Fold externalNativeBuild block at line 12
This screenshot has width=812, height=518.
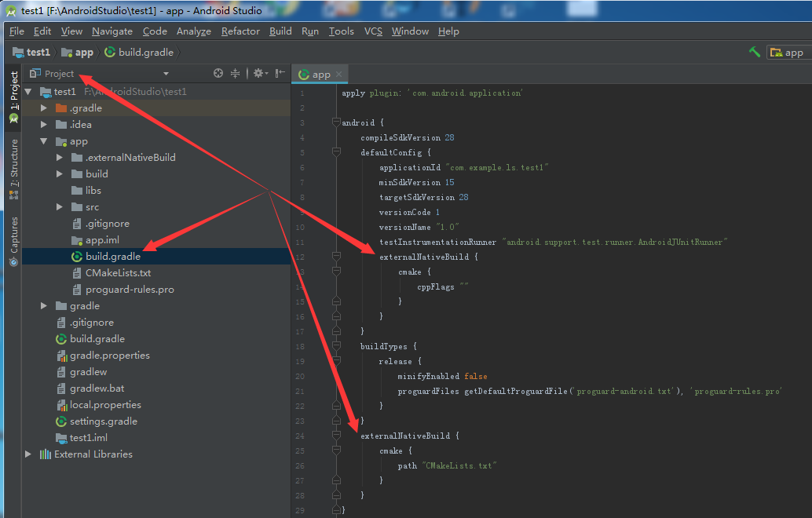point(336,257)
